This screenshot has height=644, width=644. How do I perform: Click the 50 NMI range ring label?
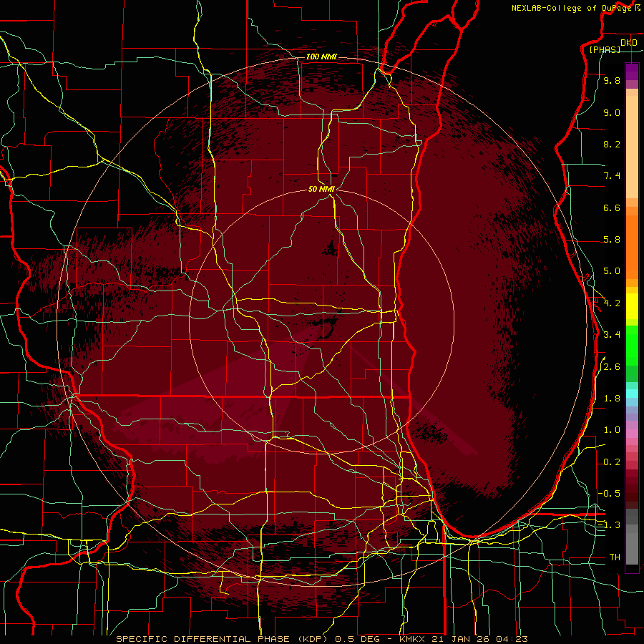click(321, 189)
